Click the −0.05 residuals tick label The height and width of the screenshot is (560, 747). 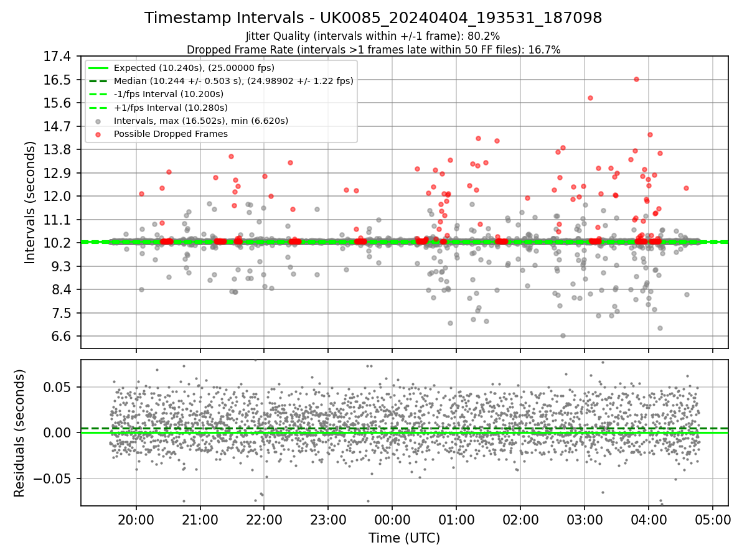(x=52, y=478)
